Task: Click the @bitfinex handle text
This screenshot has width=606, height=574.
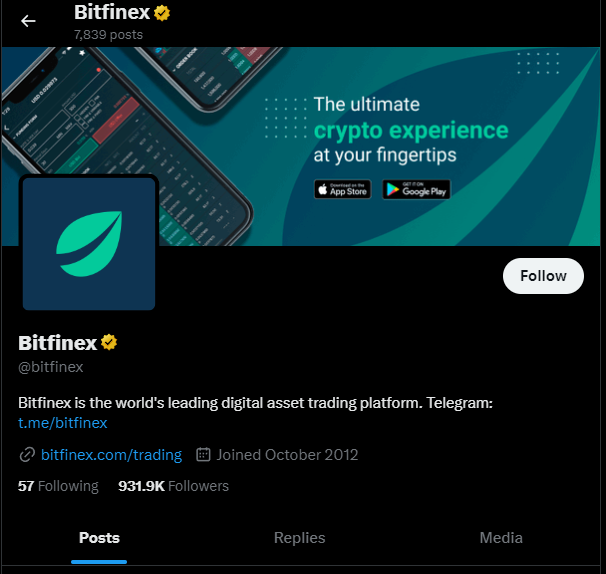Action: coord(51,367)
